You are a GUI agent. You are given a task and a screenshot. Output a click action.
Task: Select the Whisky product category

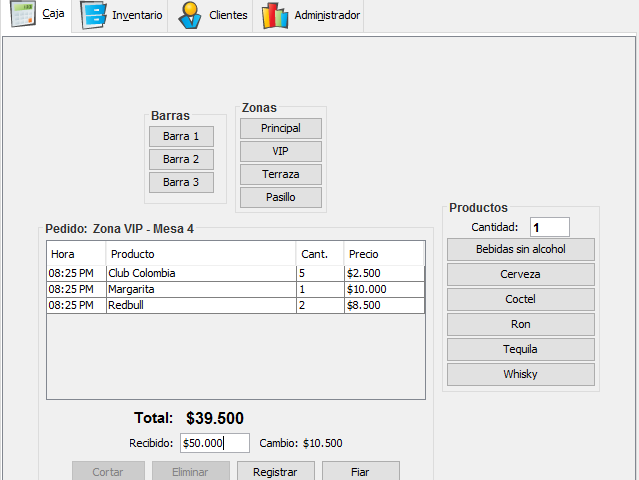pos(520,374)
